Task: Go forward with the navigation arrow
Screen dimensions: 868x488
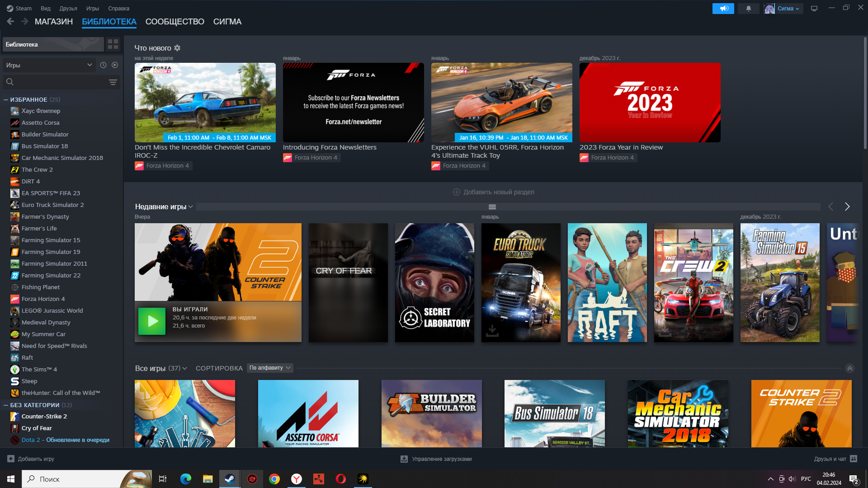Action: (x=25, y=21)
